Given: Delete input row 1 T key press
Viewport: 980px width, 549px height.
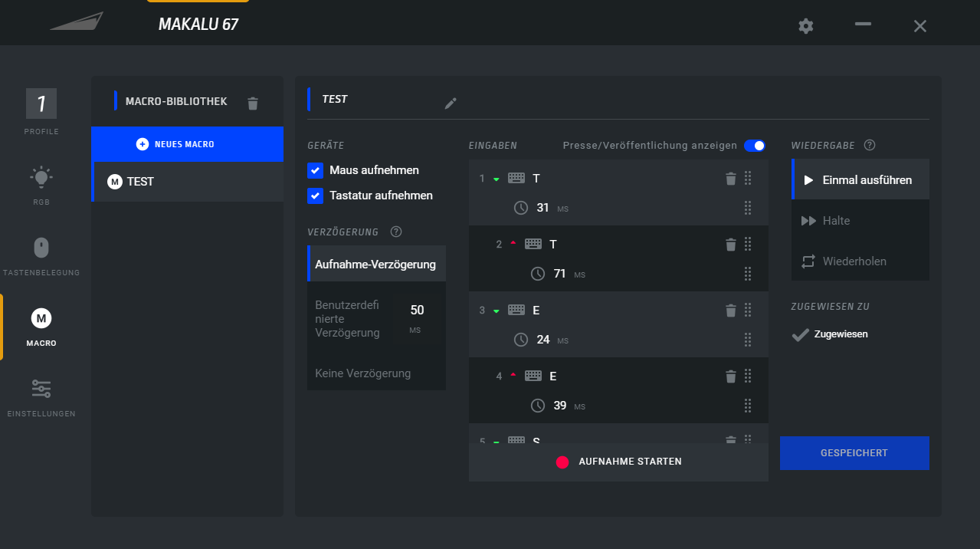Looking at the screenshot, I should coord(730,179).
